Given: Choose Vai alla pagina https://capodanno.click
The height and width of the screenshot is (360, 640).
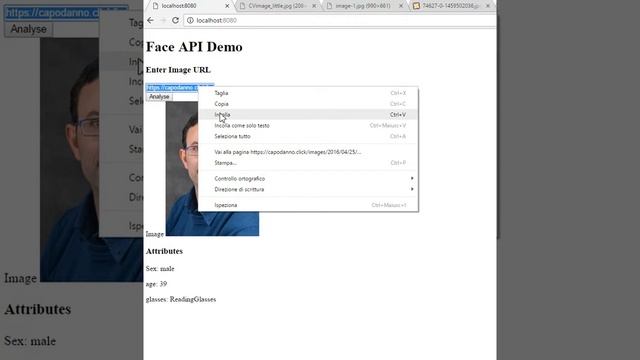Looking at the screenshot, I should point(308,152).
